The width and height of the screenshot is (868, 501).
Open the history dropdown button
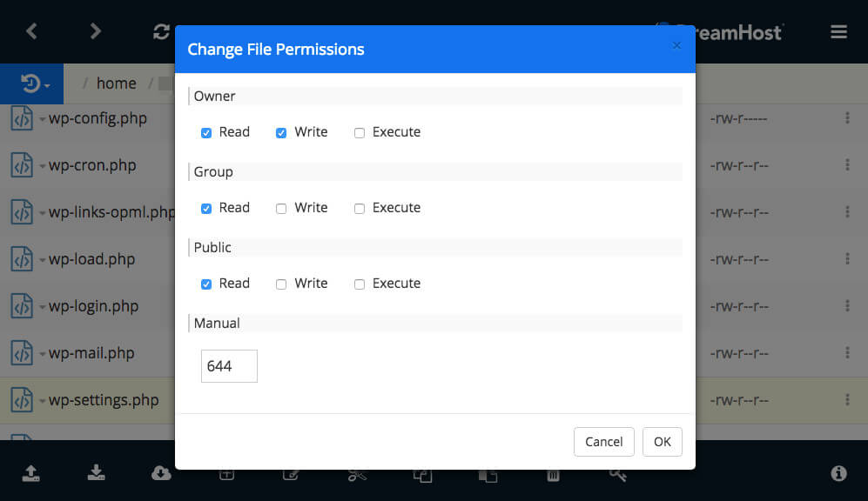point(35,83)
